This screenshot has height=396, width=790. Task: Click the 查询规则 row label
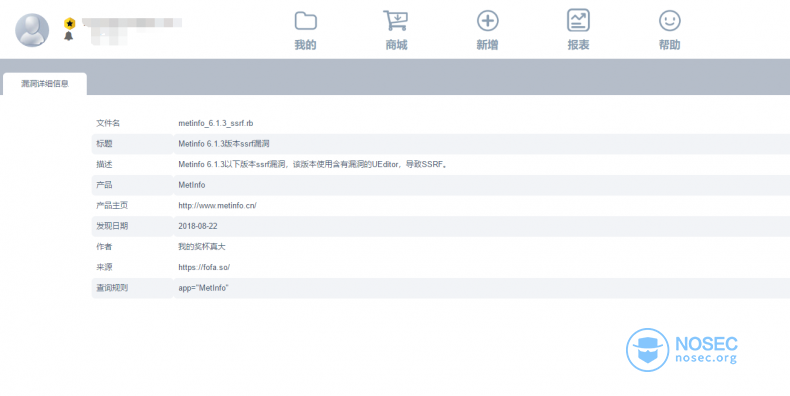(x=112, y=288)
